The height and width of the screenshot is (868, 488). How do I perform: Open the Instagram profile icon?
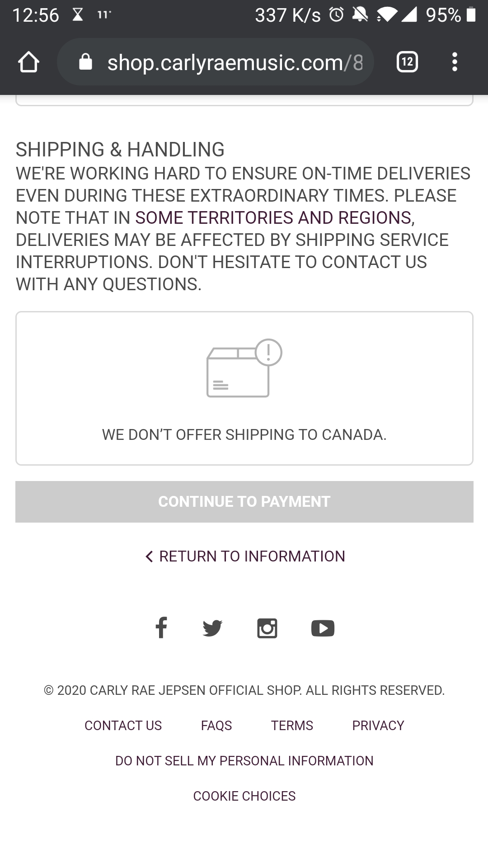(267, 627)
